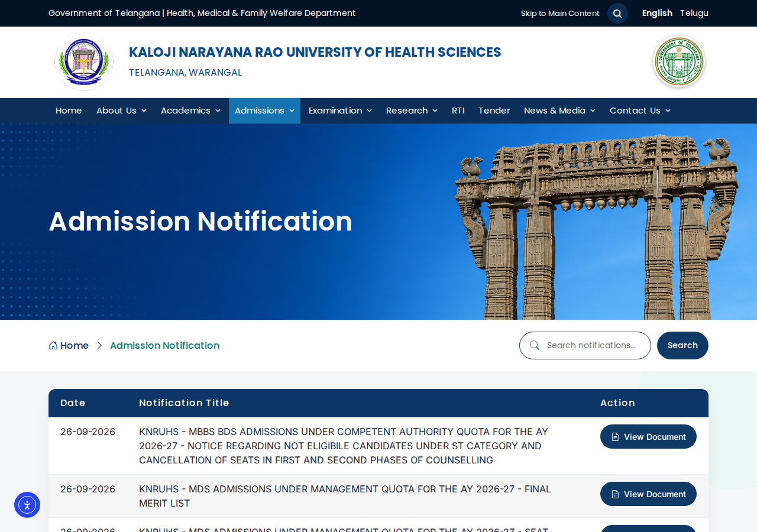
Task: Click the Government of Telangana department text
Action: [x=202, y=13]
